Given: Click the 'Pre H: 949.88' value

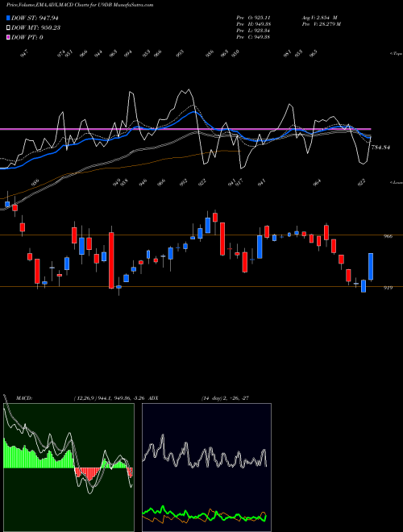Looking at the screenshot, I should pos(253,24).
